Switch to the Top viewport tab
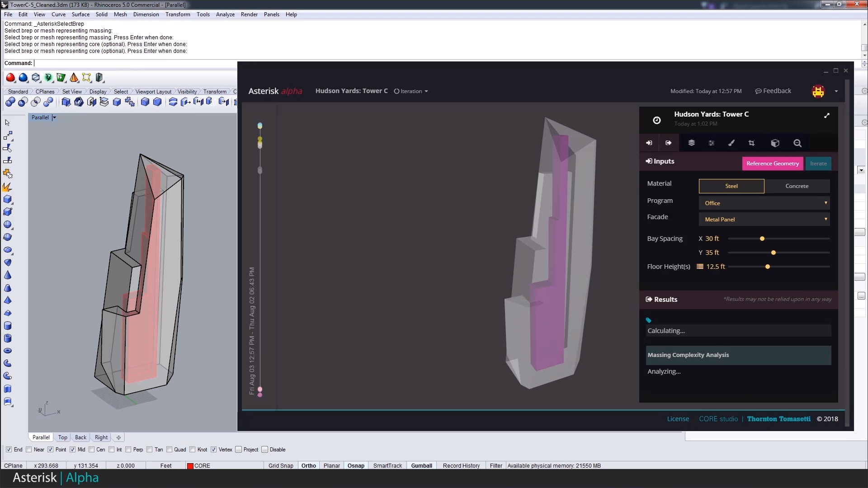This screenshot has height=488, width=868. coord(63,437)
